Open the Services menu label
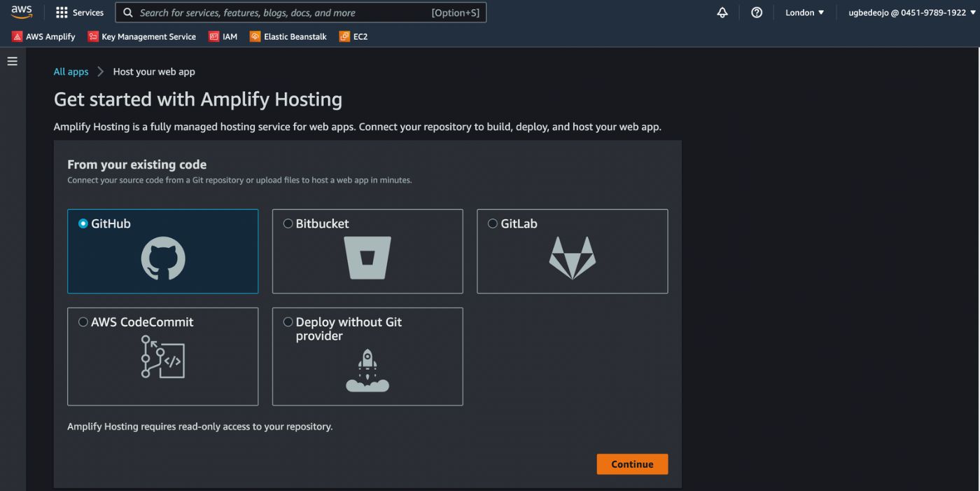Screen dimensions: 980x491 click(x=88, y=13)
